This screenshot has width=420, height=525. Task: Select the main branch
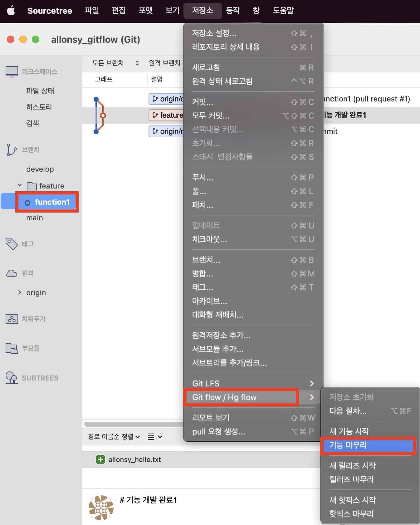35,218
